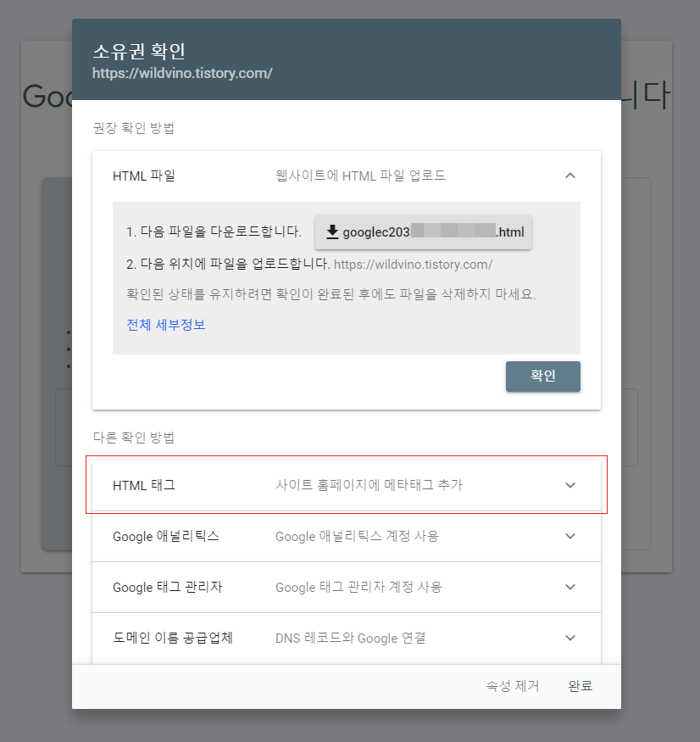Select the Google 애널리틱스 method label
Viewport: 700px width, 742px height.
coord(166,536)
